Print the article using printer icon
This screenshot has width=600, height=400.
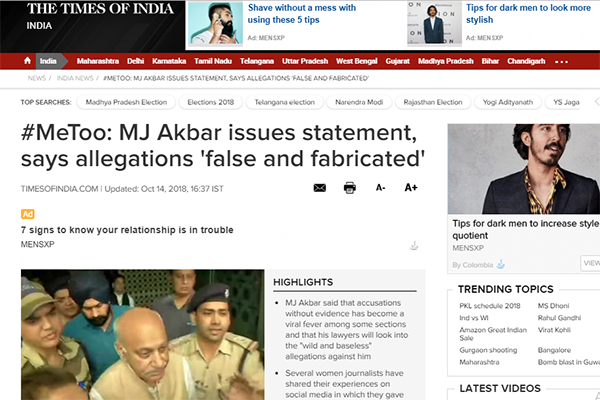(349, 188)
